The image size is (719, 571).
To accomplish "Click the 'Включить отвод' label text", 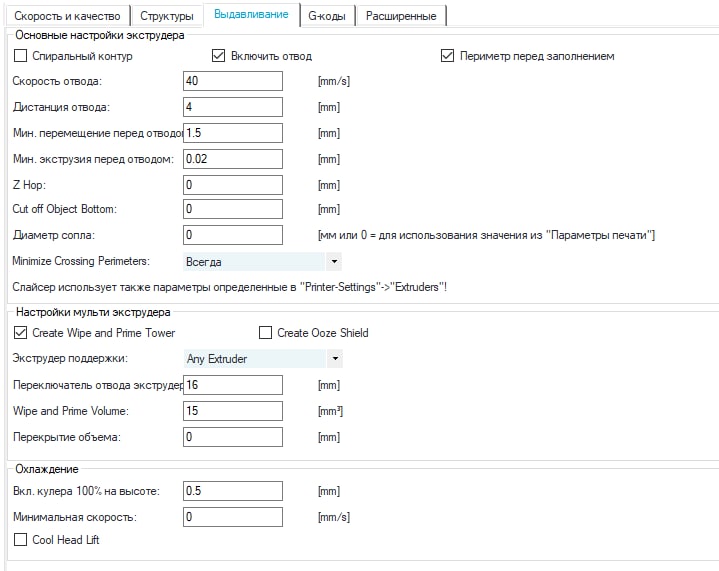I will 271,56.
